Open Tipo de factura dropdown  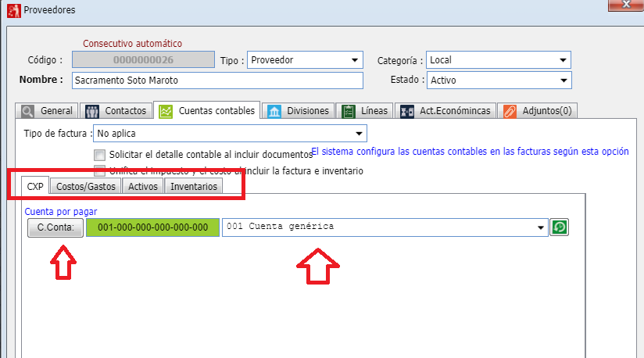pos(230,134)
